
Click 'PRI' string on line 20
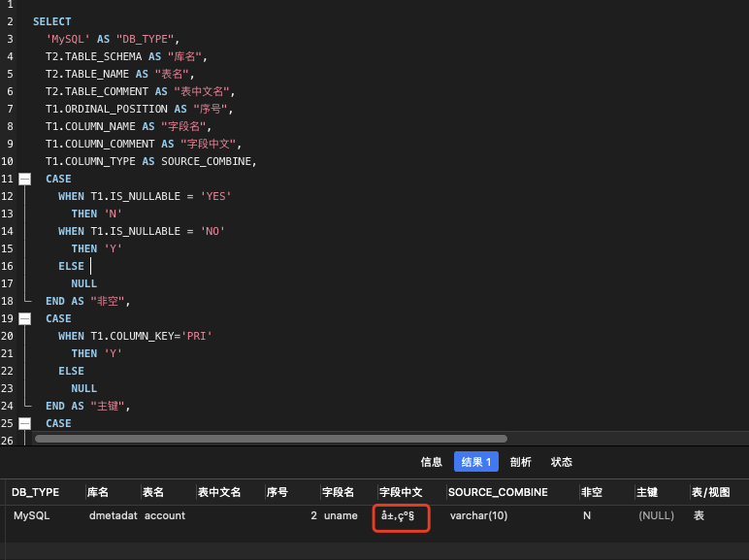[x=196, y=336]
